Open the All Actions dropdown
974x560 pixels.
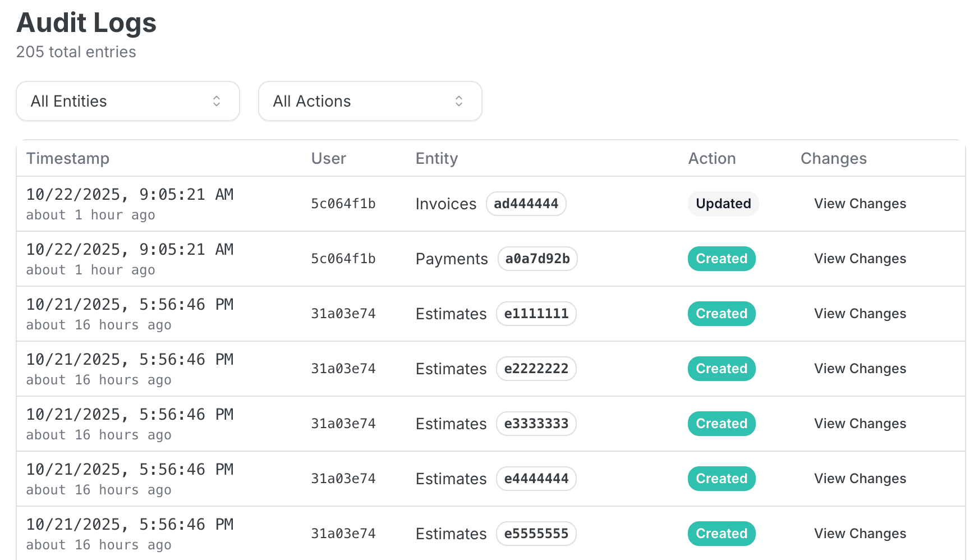point(370,101)
